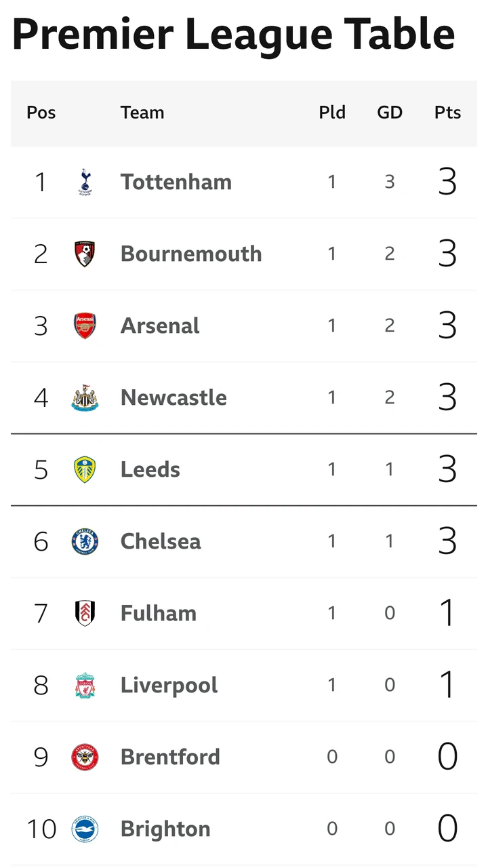The width and height of the screenshot is (488, 868).
Task: Click the Pld column header
Action: 332,113
